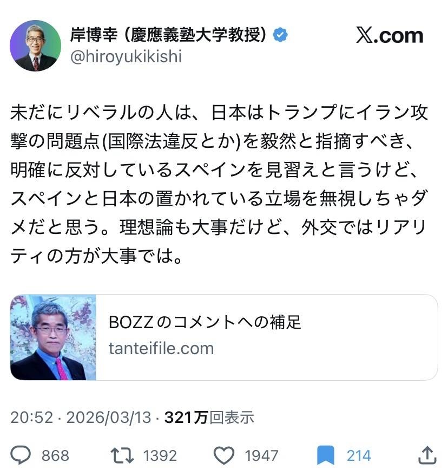Click the display name 岸博幸 (慶應義塾大学教授)

tap(169, 35)
